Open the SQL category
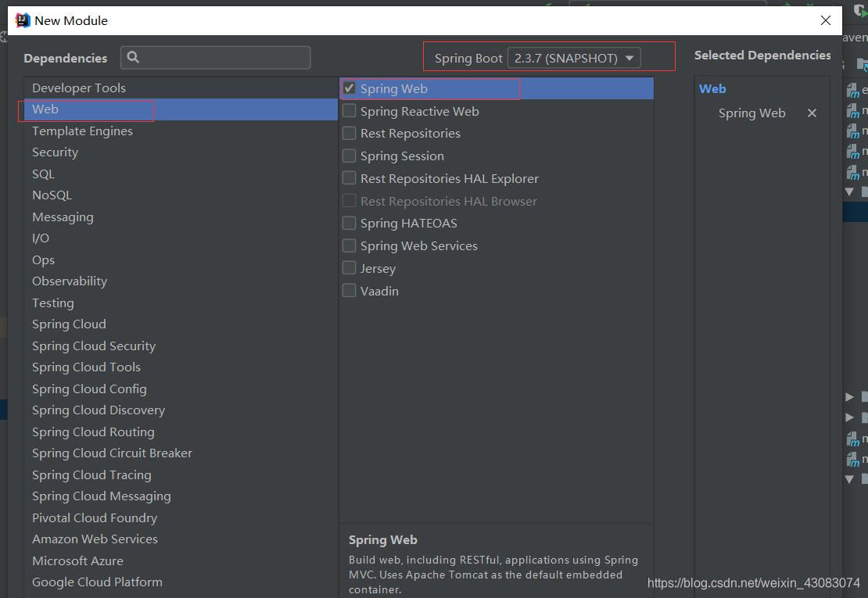Viewport: 868px width, 598px height. pyautogui.click(x=181, y=174)
